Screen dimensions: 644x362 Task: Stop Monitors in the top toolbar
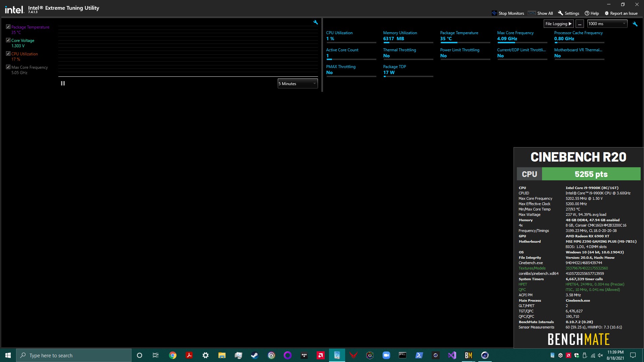[508, 13]
